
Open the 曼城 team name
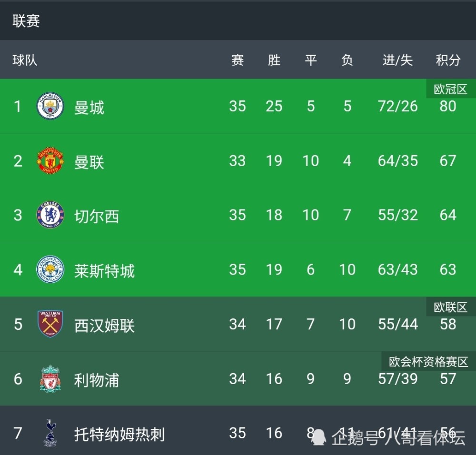tap(89, 107)
